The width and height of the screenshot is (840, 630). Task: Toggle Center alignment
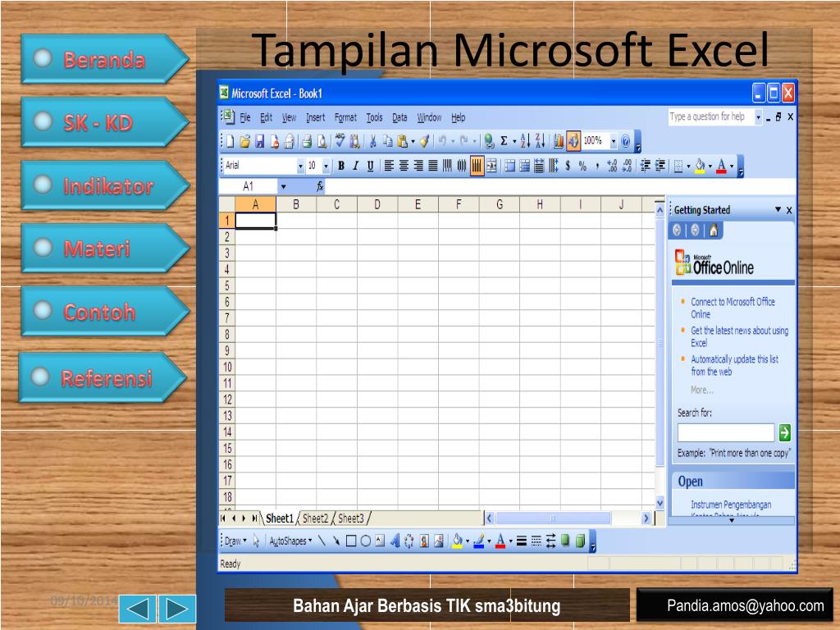(404, 166)
